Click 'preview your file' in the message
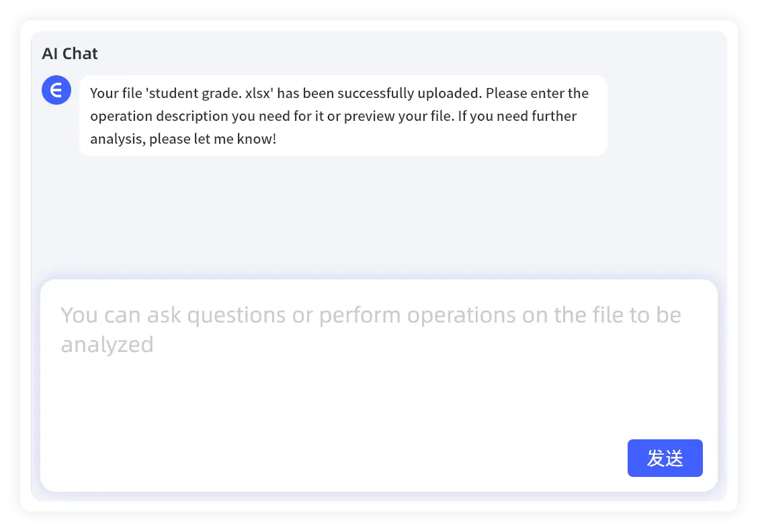The width and height of the screenshot is (758, 532). 397,116
